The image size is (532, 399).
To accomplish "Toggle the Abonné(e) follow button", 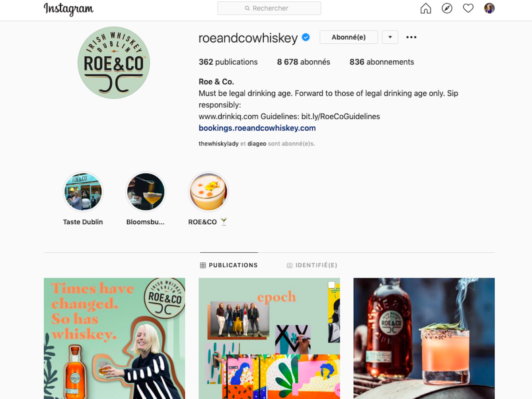I will (x=348, y=37).
